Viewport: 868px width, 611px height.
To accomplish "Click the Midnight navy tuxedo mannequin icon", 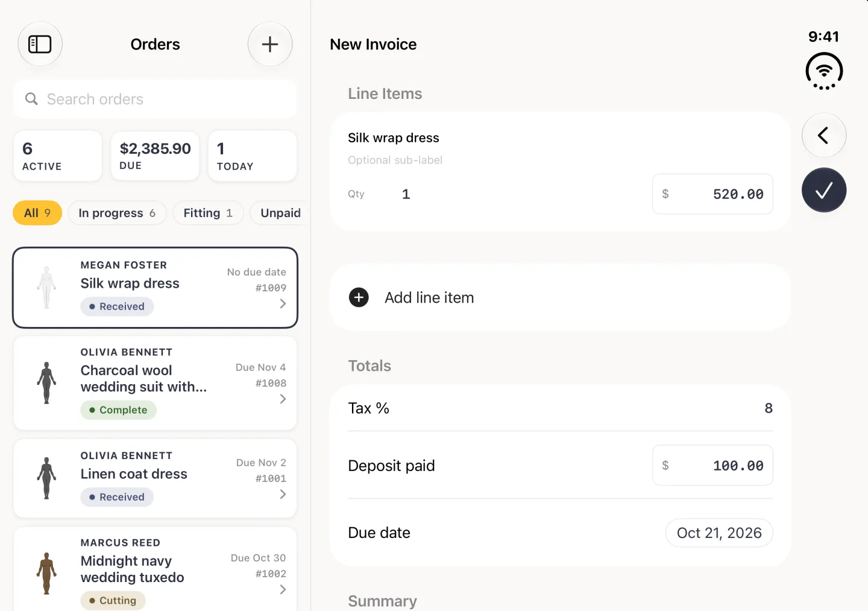I will [x=46, y=574].
